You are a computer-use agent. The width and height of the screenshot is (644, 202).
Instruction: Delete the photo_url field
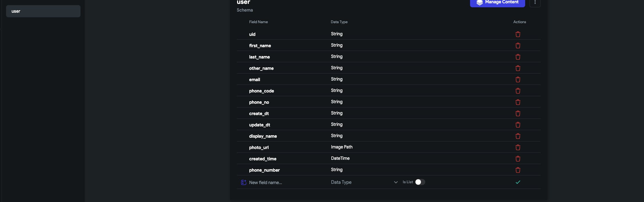pyautogui.click(x=518, y=147)
